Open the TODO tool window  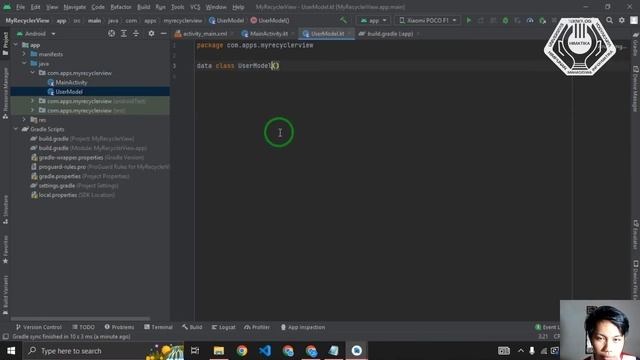[83, 327]
